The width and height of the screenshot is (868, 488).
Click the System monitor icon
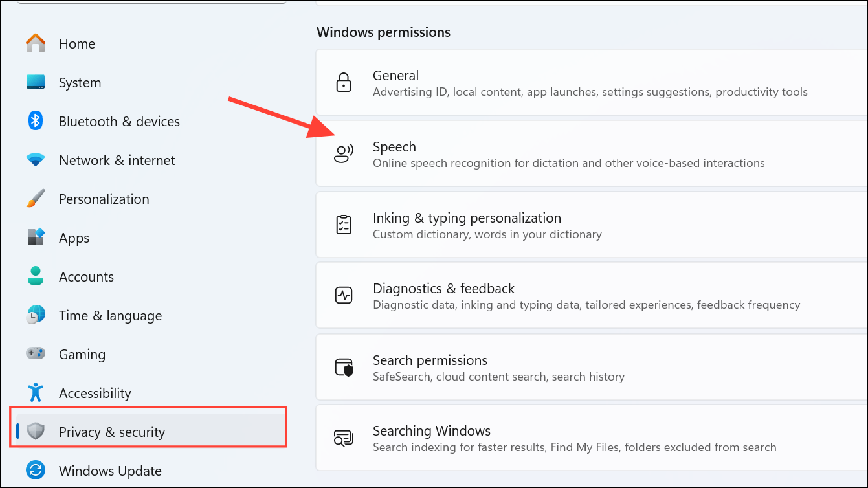36,82
